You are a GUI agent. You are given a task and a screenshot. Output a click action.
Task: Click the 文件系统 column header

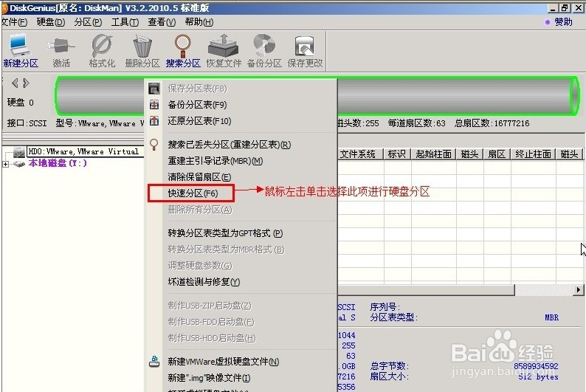(360, 154)
